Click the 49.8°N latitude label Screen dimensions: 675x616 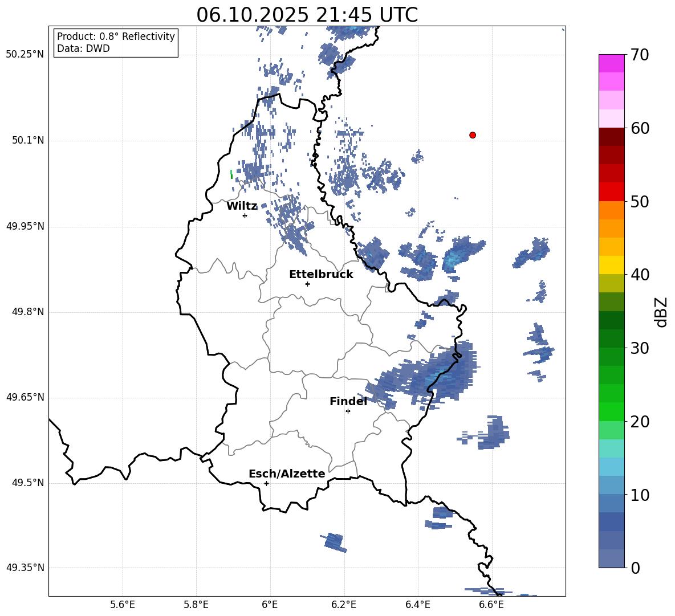coord(28,312)
